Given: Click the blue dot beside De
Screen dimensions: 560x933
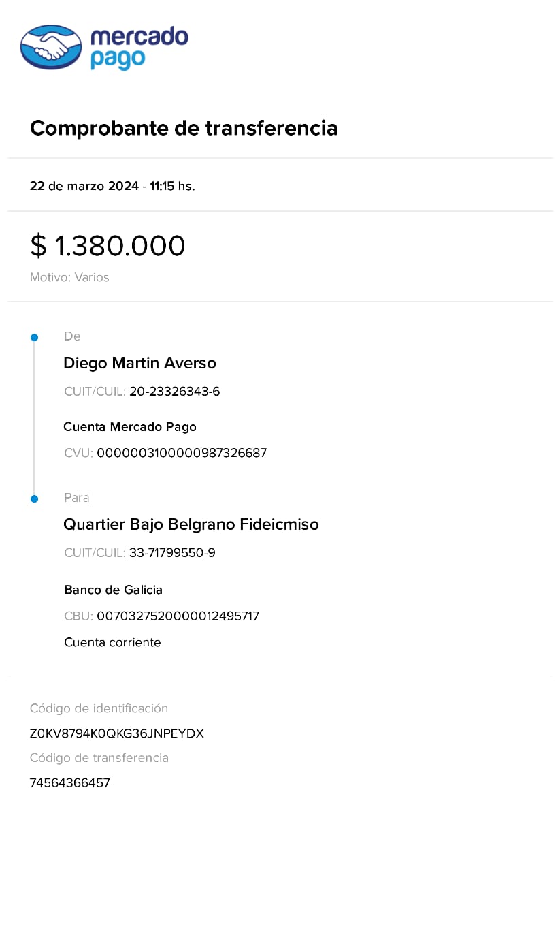Looking at the screenshot, I should coord(34,338).
